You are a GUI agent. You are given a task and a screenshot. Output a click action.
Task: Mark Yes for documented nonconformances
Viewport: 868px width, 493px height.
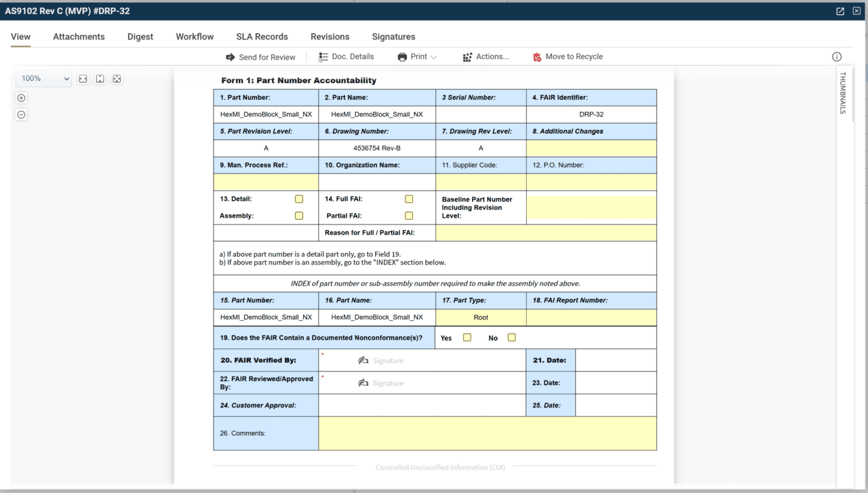click(x=466, y=337)
